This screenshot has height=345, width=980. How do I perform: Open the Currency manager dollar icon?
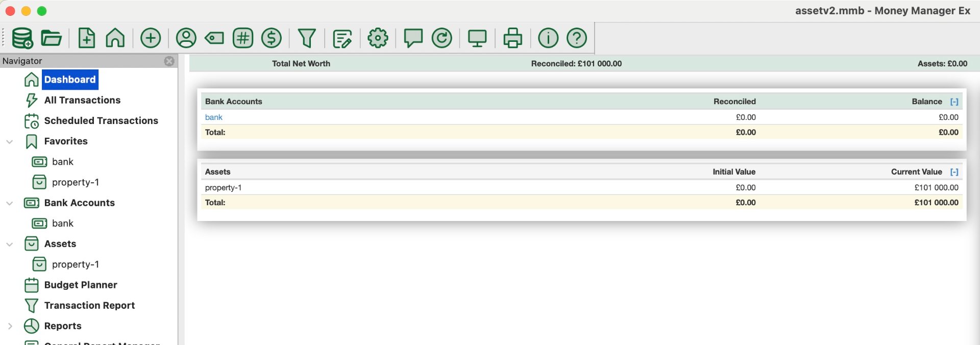272,38
